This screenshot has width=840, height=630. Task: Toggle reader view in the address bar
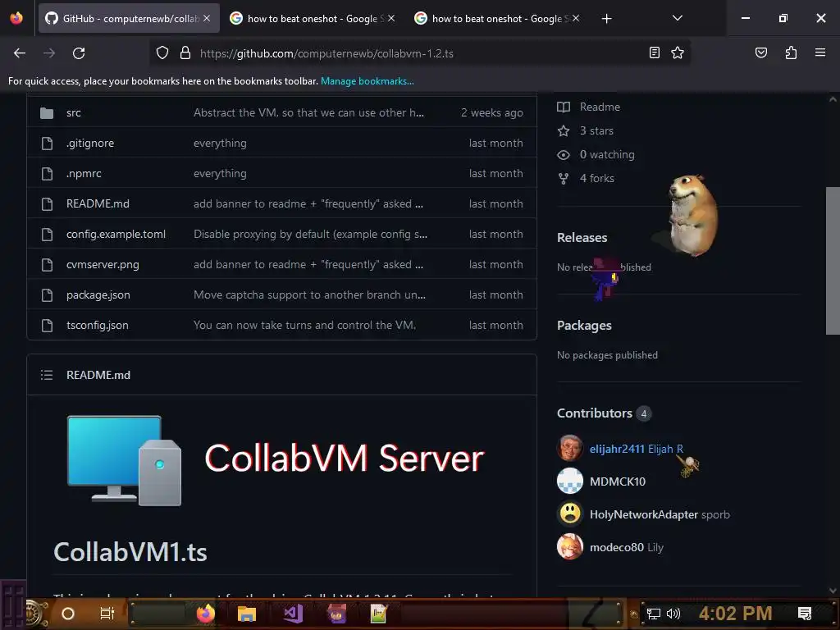[654, 52]
